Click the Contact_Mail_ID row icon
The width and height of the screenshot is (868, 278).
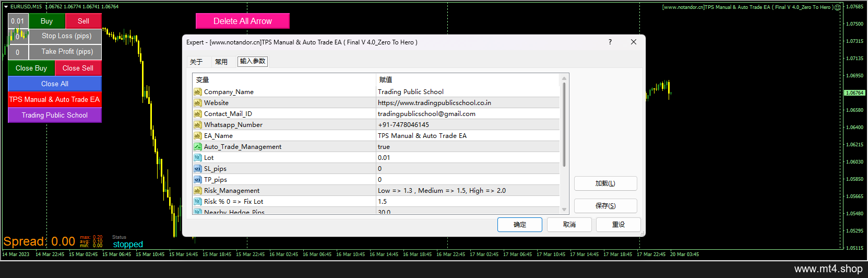point(198,114)
